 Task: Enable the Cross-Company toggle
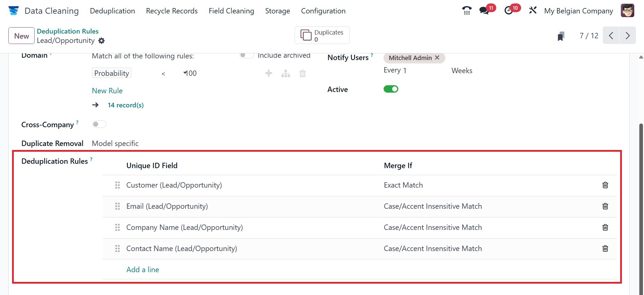[99, 125]
